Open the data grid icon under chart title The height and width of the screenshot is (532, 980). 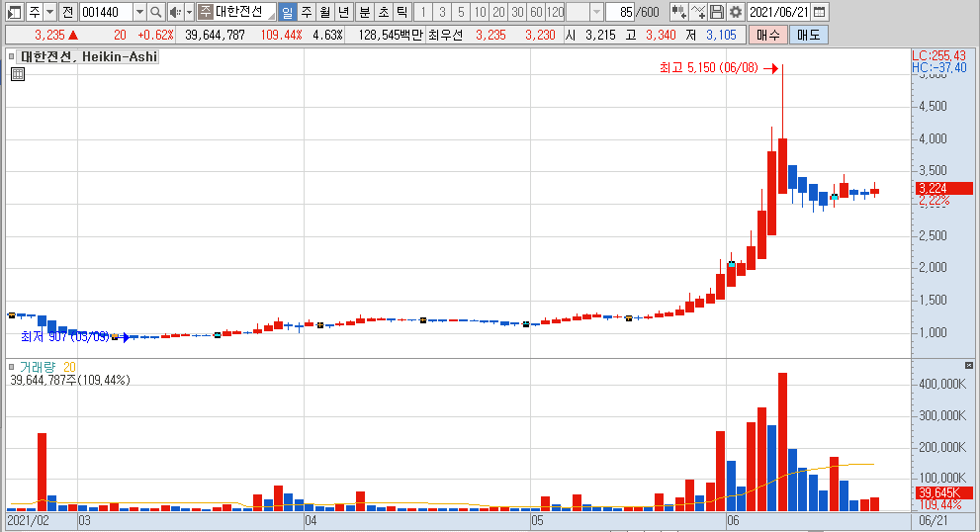click(x=18, y=74)
